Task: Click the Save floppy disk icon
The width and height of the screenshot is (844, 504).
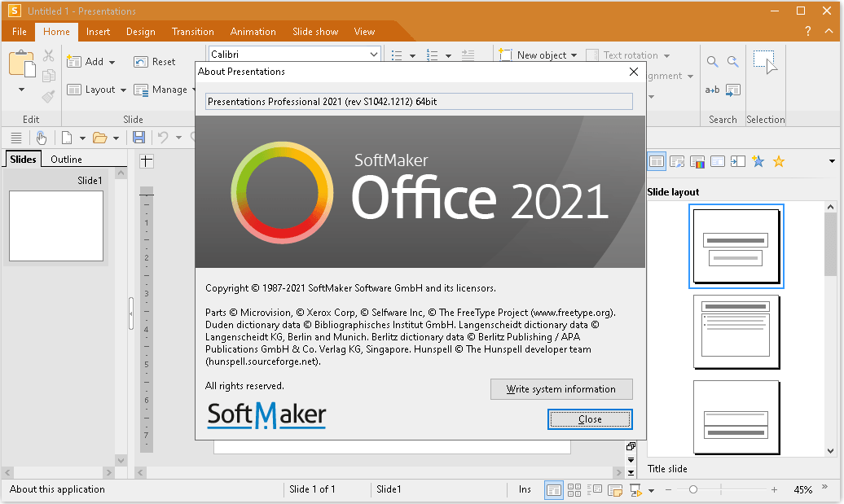Action: tap(138, 138)
